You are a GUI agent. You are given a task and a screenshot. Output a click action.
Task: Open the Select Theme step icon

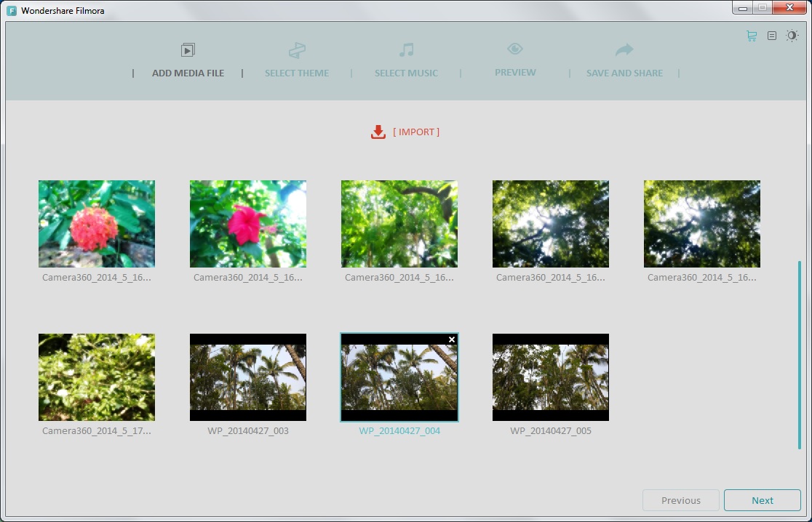pos(297,49)
